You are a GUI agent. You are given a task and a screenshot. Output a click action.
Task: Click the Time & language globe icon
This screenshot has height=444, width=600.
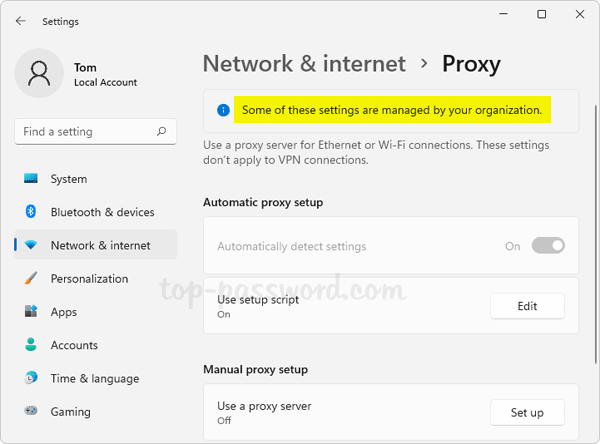[31, 378]
